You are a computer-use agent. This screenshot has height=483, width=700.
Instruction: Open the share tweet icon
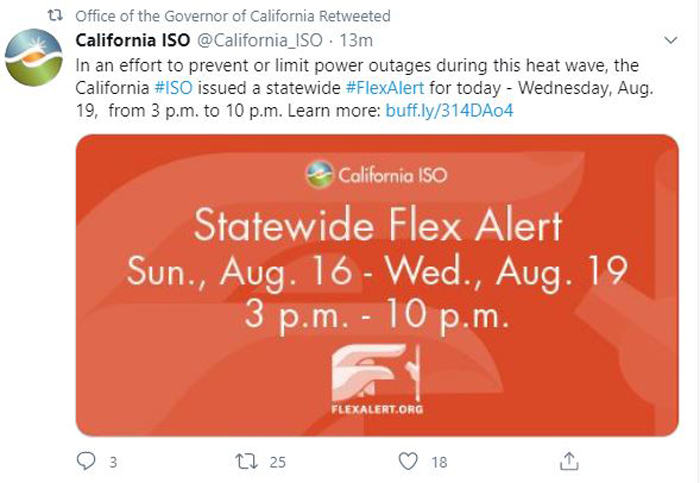click(x=569, y=461)
